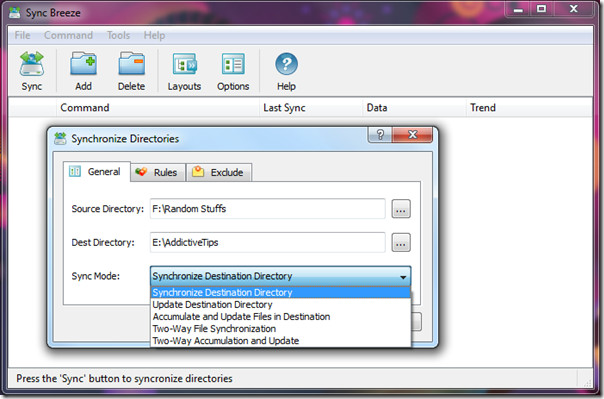
Task: Open the Layouts toolbar icon
Action: tap(185, 64)
